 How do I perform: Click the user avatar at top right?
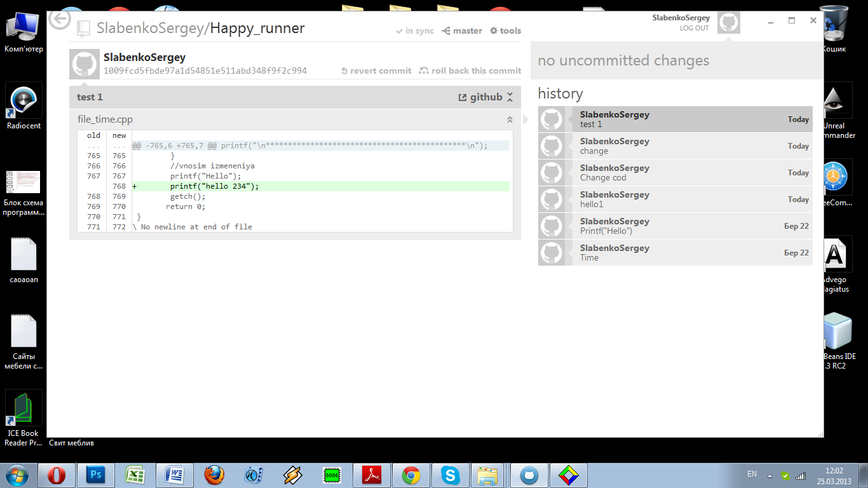[729, 23]
